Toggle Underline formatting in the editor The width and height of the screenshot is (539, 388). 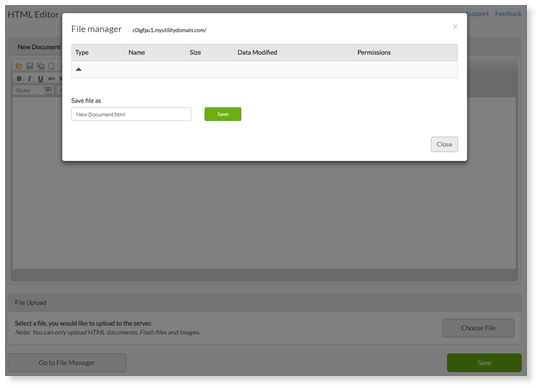(41, 78)
